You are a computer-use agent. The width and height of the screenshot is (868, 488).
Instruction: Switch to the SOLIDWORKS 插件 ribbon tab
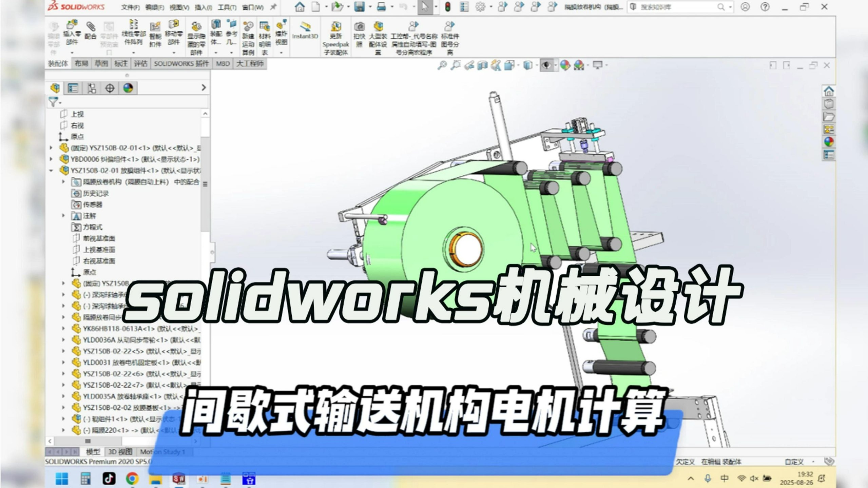181,63
